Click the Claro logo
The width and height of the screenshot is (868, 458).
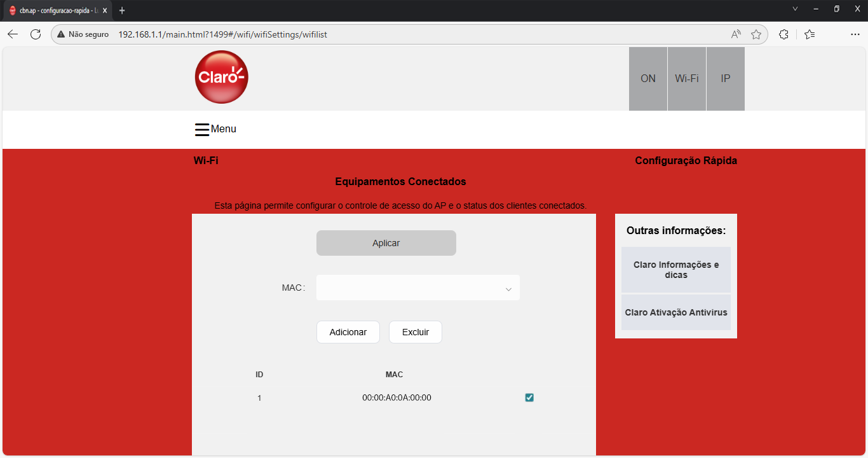click(x=221, y=77)
